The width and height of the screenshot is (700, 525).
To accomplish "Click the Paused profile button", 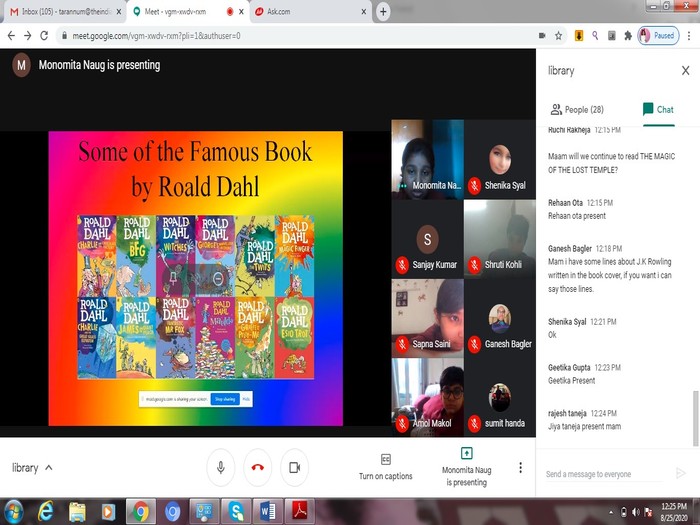I will click(658, 36).
